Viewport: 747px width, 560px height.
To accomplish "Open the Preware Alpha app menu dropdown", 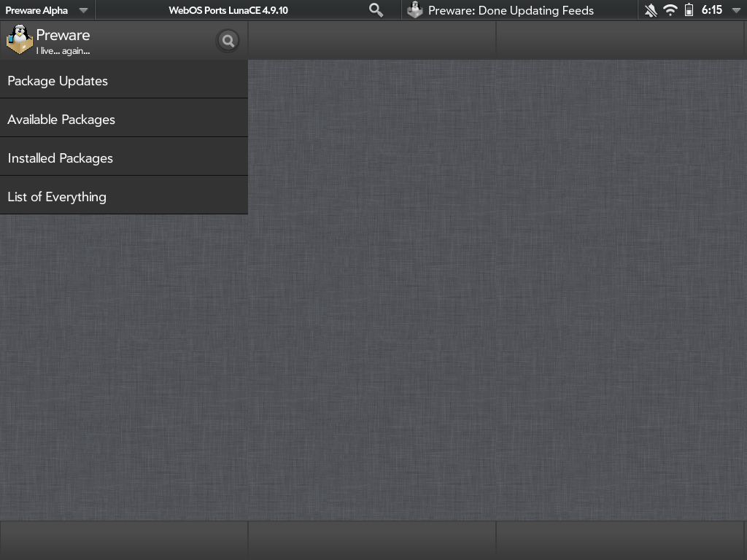I will point(47,10).
